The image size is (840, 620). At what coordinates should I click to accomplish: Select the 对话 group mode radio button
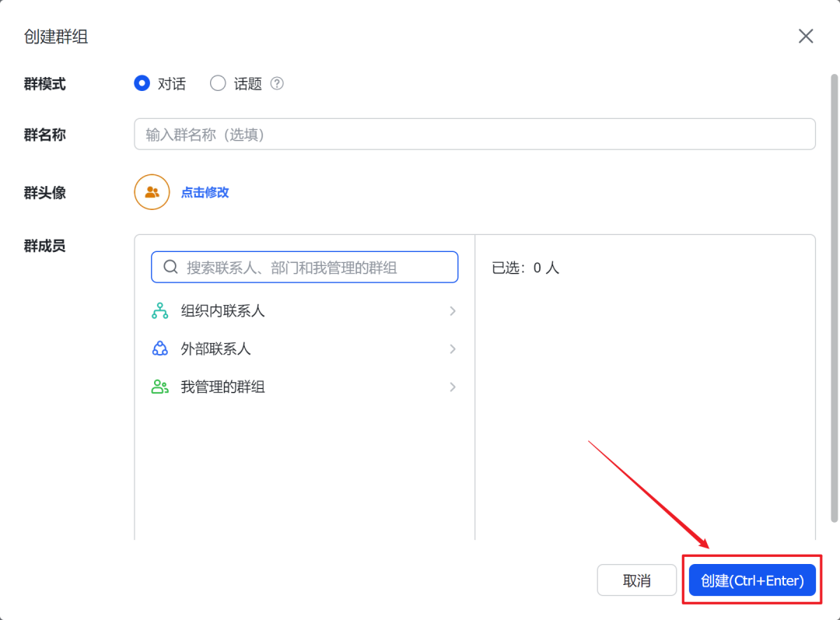point(142,83)
